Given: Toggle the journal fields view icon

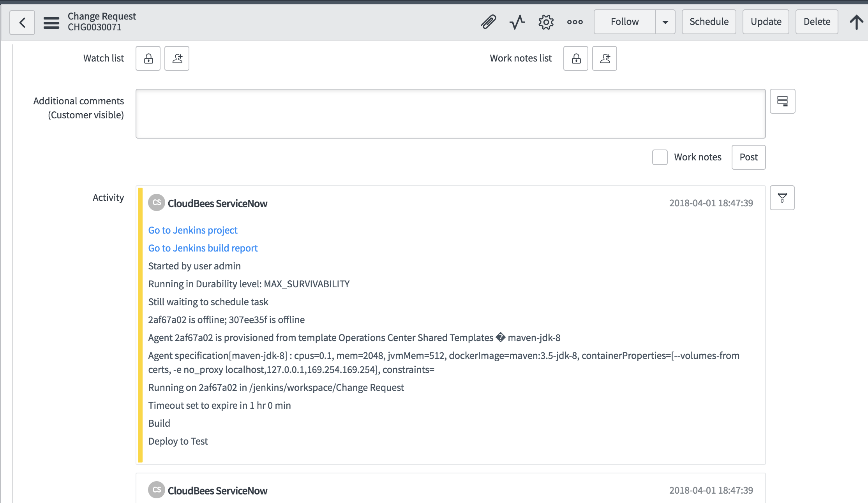Looking at the screenshot, I should tap(783, 101).
